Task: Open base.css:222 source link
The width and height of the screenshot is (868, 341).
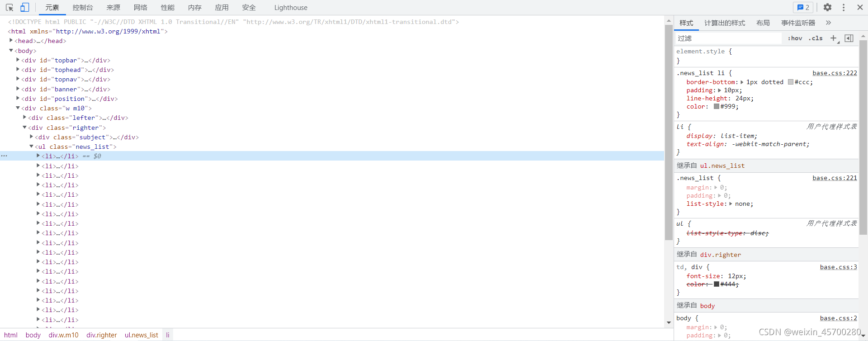Action: point(835,73)
